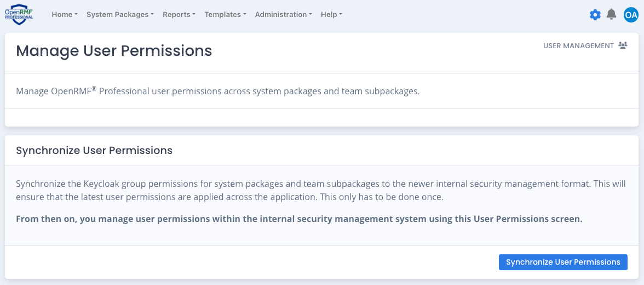Screen dimensions: 644x285
Task: Click the description starting 'Manage OpenRMF® Professional user'
Action: pyautogui.click(x=218, y=91)
